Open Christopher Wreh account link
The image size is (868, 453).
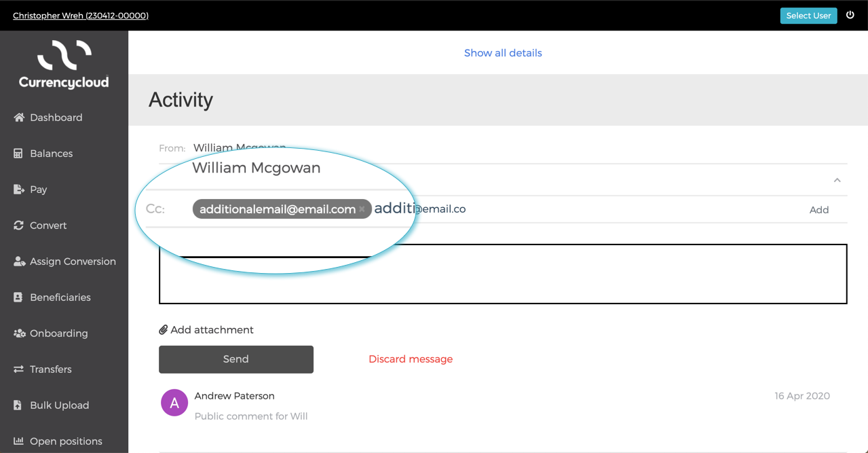81,16
